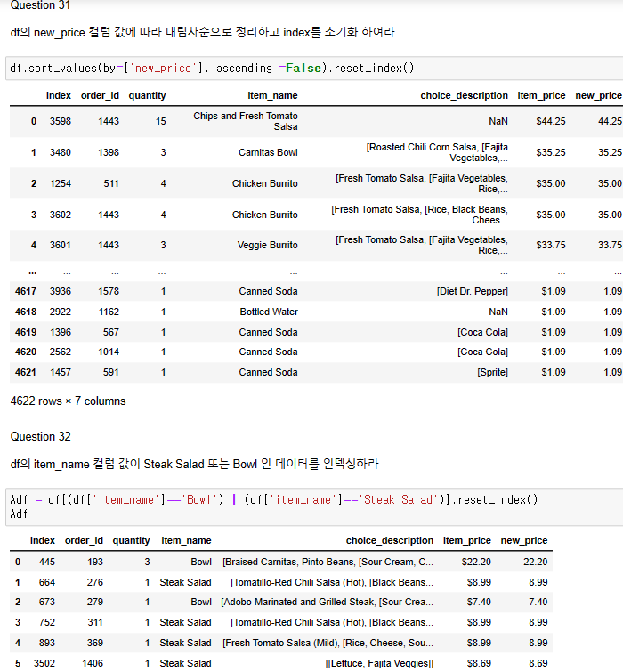Select the new_price column header in first table

coord(598,95)
